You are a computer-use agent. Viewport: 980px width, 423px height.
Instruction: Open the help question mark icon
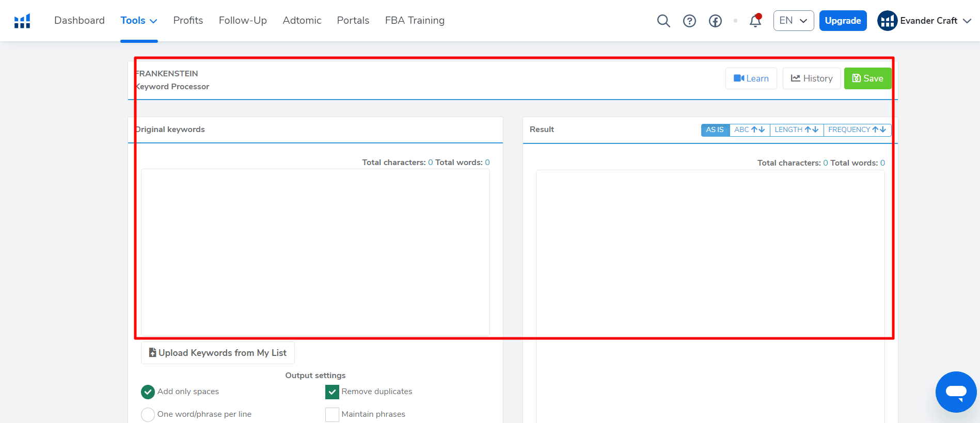click(689, 21)
